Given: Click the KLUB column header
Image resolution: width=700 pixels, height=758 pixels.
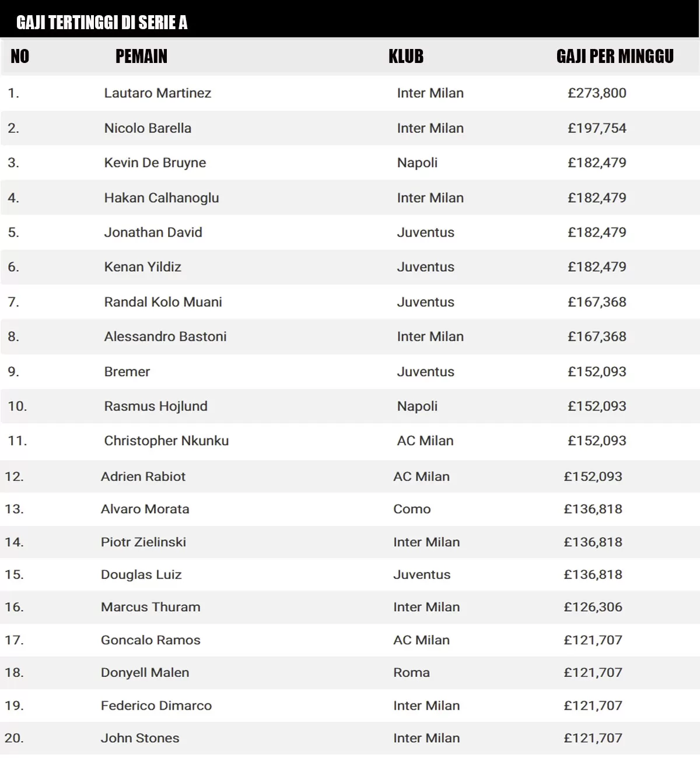Looking at the screenshot, I should point(406,57).
